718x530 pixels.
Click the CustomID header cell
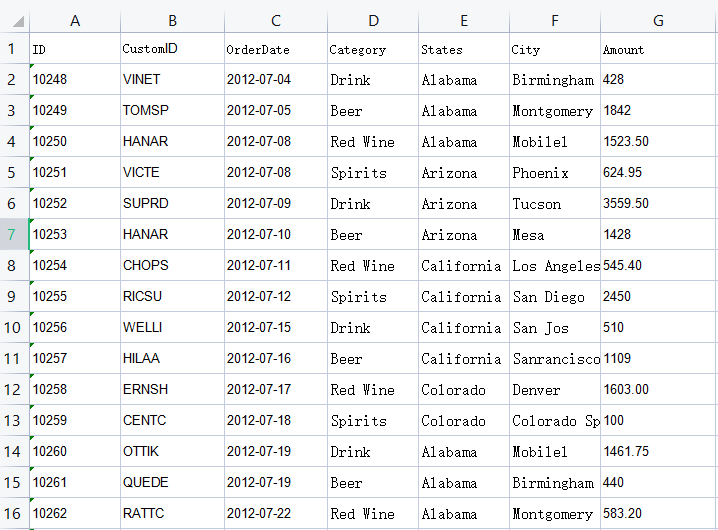tap(173, 49)
